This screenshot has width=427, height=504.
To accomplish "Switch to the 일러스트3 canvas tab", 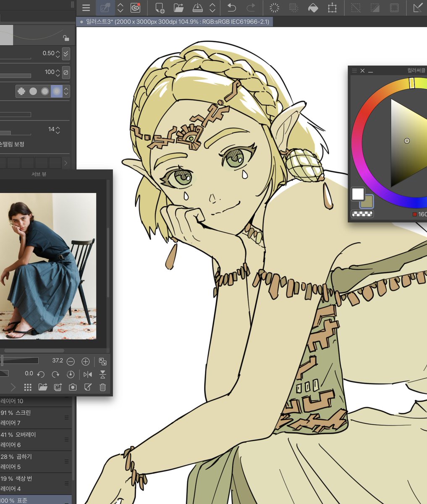I will 175,21.
